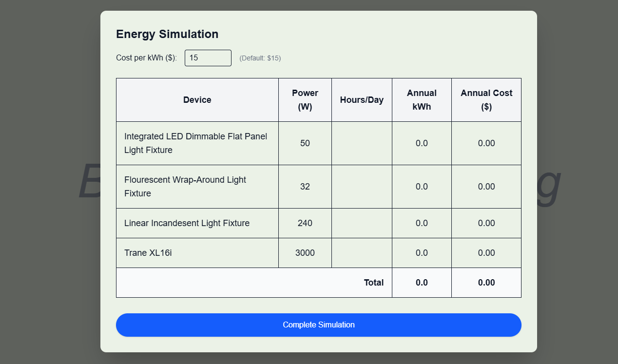Click the Complete Simulation button

[319, 325]
